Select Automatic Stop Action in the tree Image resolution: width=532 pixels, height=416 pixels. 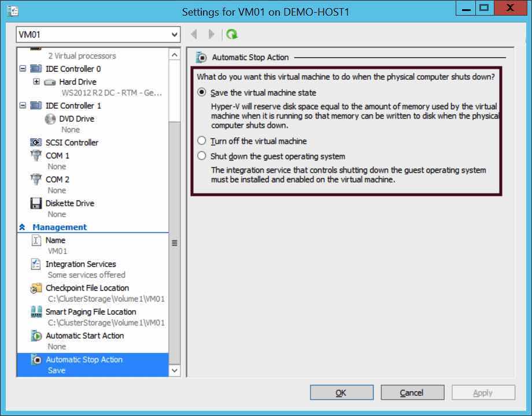coord(93,365)
